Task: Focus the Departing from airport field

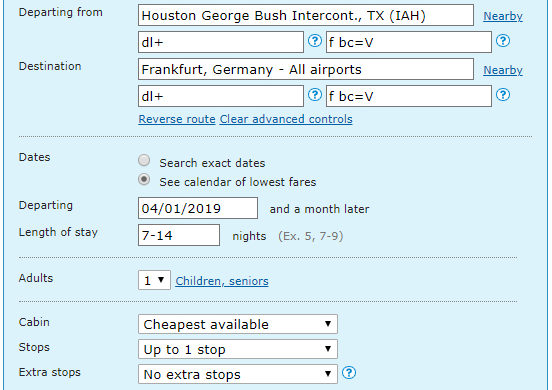Action: pyautogui.click(x=306, y=15)
